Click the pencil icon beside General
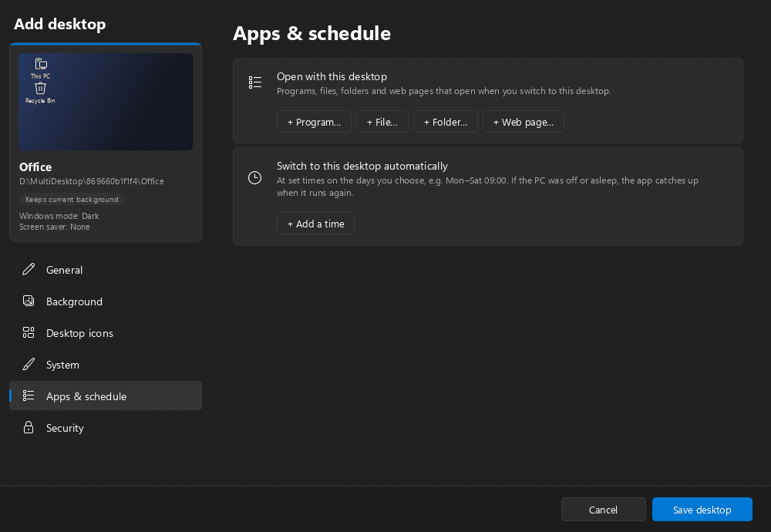 pos(29,269)
